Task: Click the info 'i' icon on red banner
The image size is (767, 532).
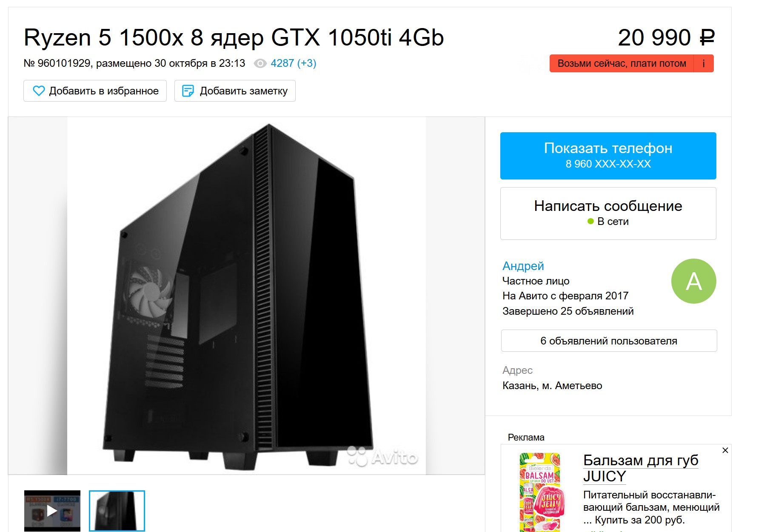Action: coord(704,63)
